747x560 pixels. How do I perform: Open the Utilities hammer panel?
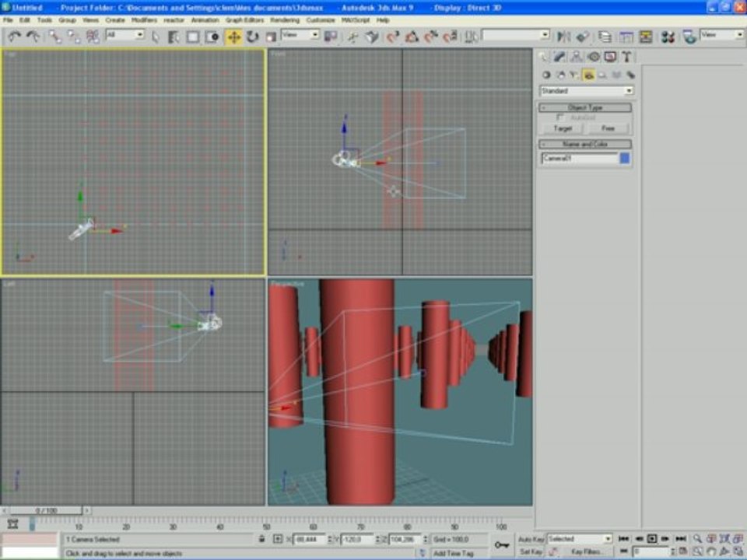(626, 57)
